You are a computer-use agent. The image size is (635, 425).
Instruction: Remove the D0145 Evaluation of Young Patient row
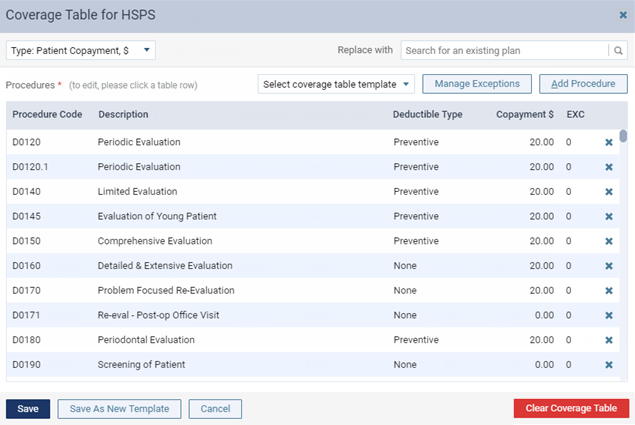[609, 216]
